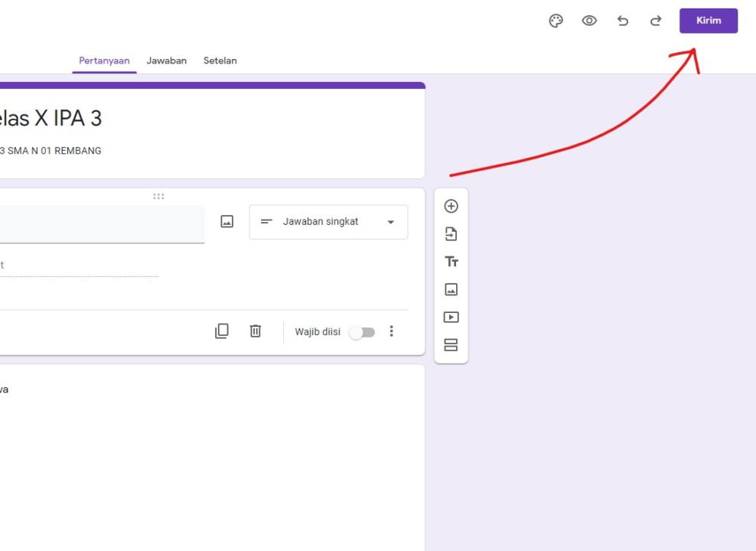The image size is (756, 551).
Task: Import questions from another form
Action: pyautogui.click(x=451, y=234)
